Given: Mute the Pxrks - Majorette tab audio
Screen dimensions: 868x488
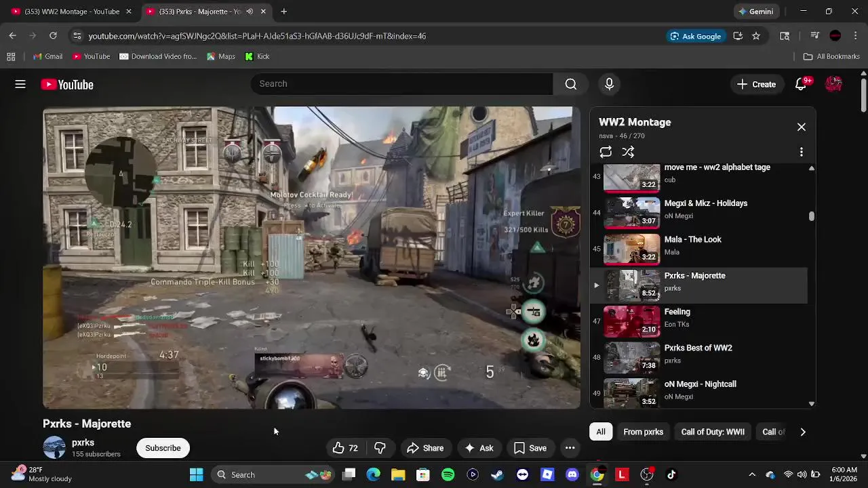Looking at the screenshot, I should coord(250,12).
